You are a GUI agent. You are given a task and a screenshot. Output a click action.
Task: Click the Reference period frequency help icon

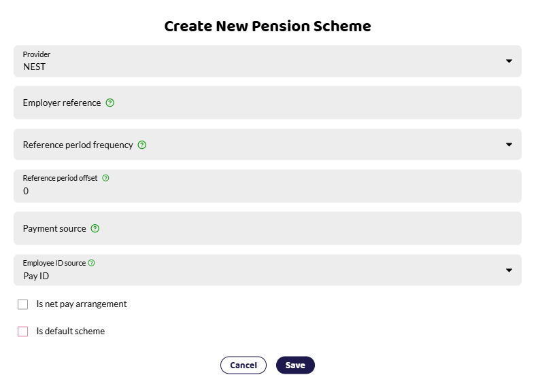tap(142, 145)
